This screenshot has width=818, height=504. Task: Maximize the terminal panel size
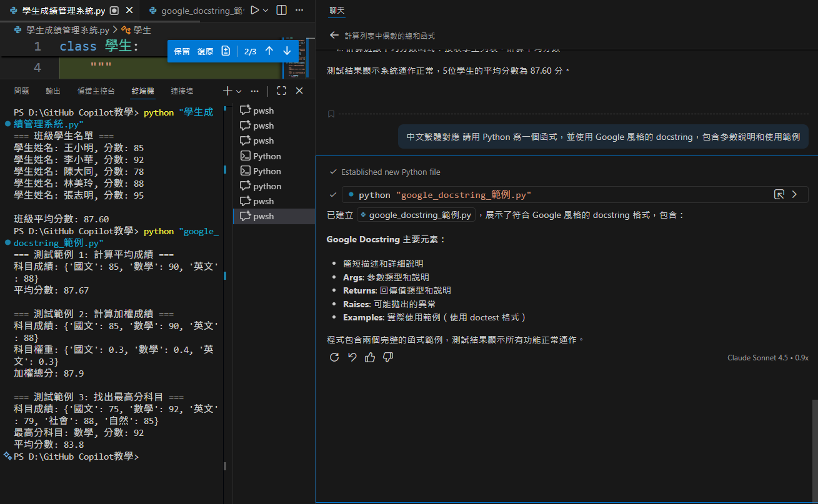pos(281,91)
